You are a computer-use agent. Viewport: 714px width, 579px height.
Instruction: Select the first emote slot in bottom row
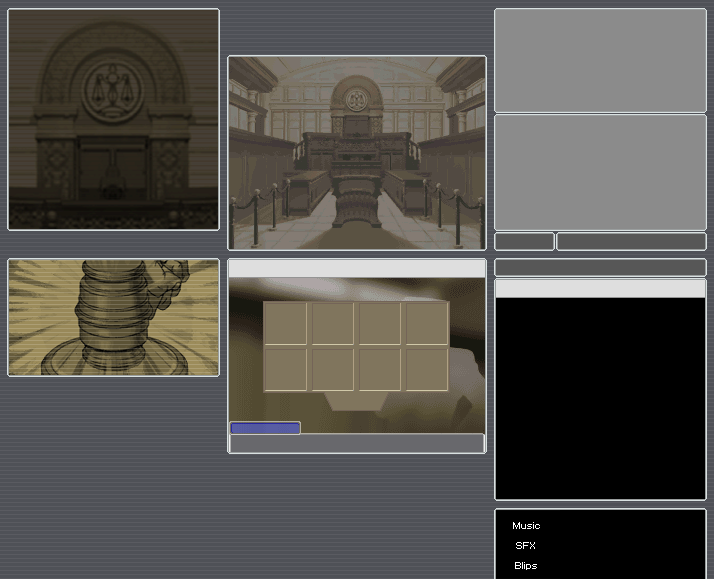[x=286, y=368]
